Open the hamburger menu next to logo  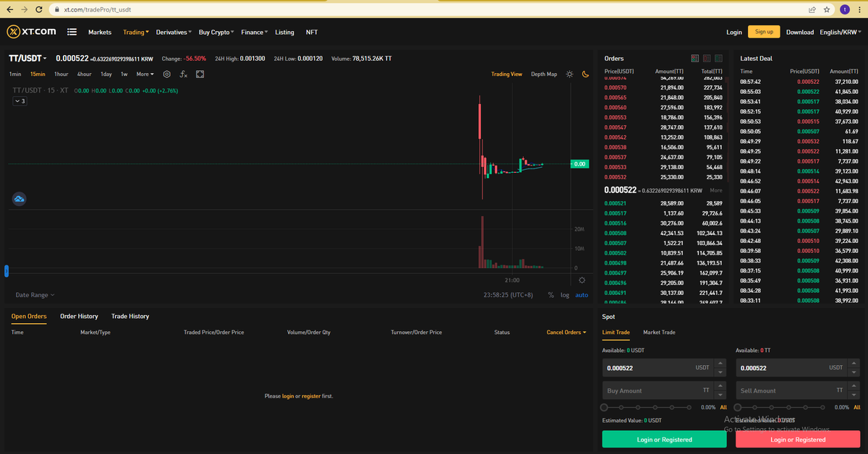pyautogui.click(x=72, y=32)
